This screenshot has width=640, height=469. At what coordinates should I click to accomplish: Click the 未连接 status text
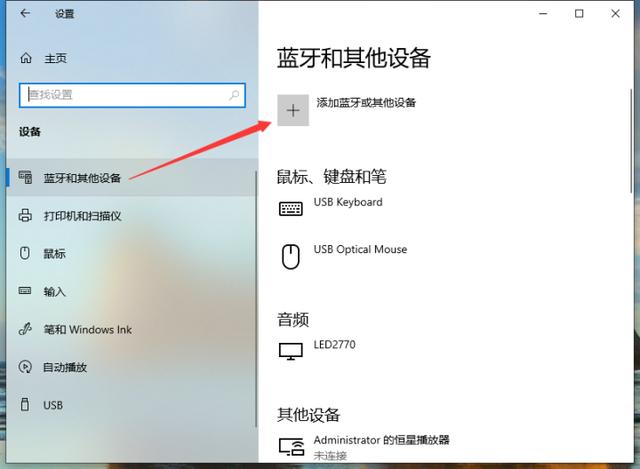pos(330,456)
